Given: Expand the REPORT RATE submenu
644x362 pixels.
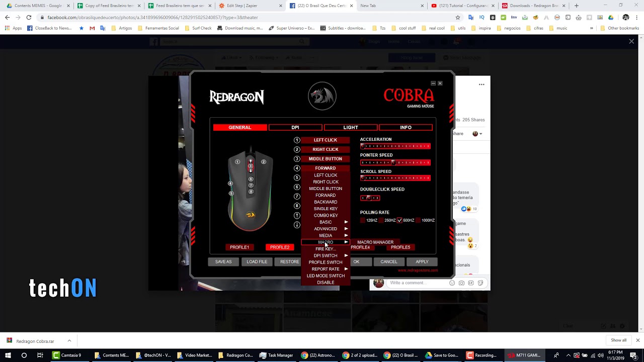Looking at the screenshot, I should coord(326,269).
